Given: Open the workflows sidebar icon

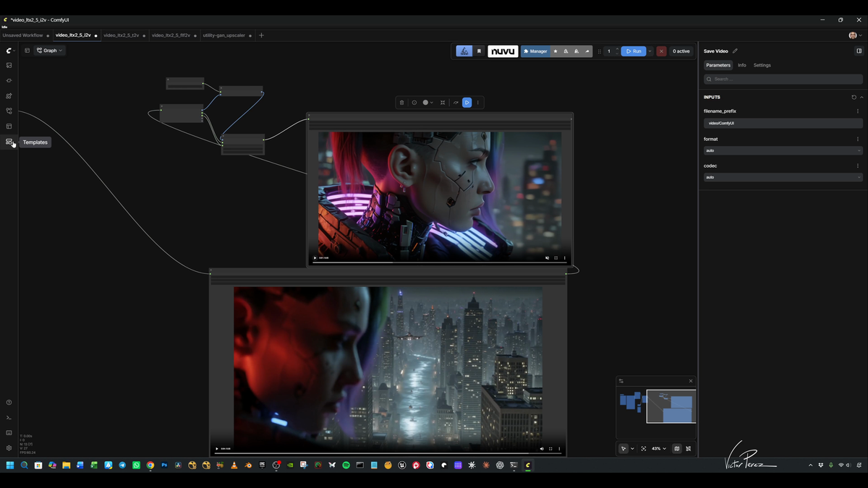Looking at the screenshot, I should tap(9, 111).
